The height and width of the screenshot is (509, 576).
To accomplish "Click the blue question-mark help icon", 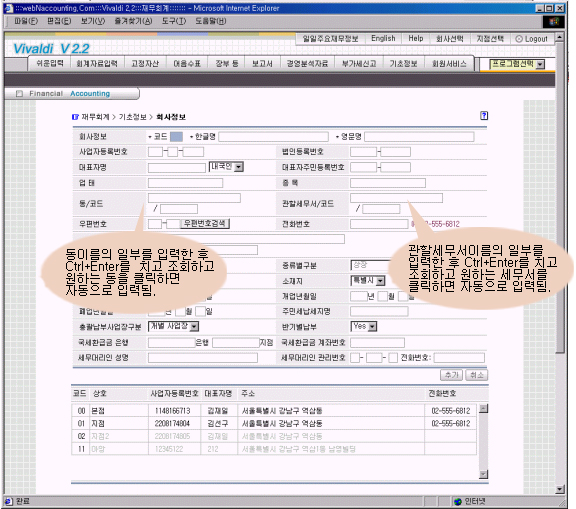I will pos(484,116).
